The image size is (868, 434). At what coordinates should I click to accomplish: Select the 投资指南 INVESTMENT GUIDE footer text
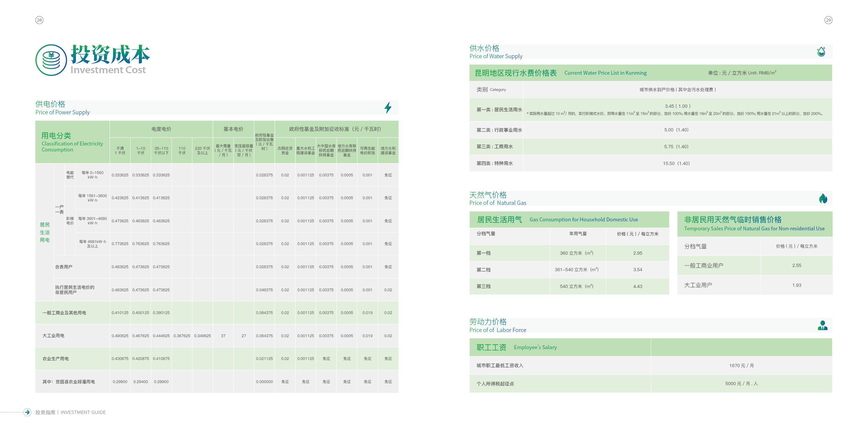(x=70, y=412)
